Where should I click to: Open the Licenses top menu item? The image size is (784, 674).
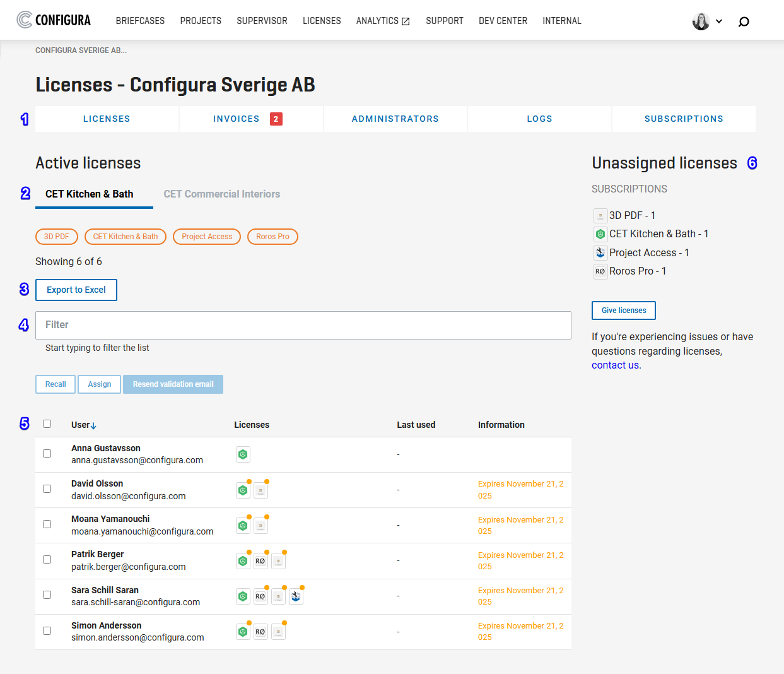click(322, 21)
